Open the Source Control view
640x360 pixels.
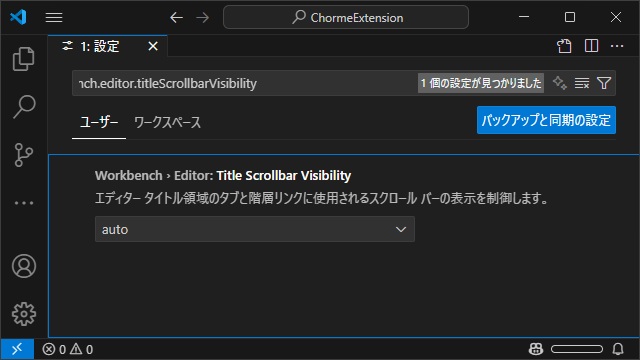tap(24, 155)
